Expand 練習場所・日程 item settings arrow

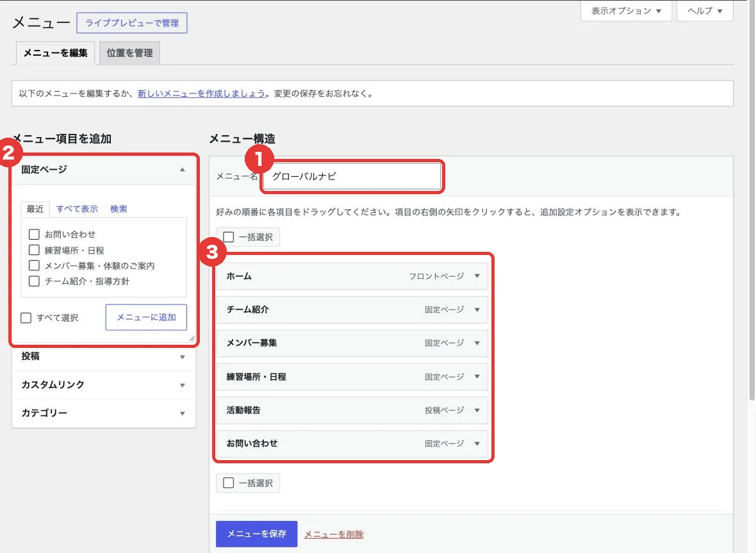point(477,377)
